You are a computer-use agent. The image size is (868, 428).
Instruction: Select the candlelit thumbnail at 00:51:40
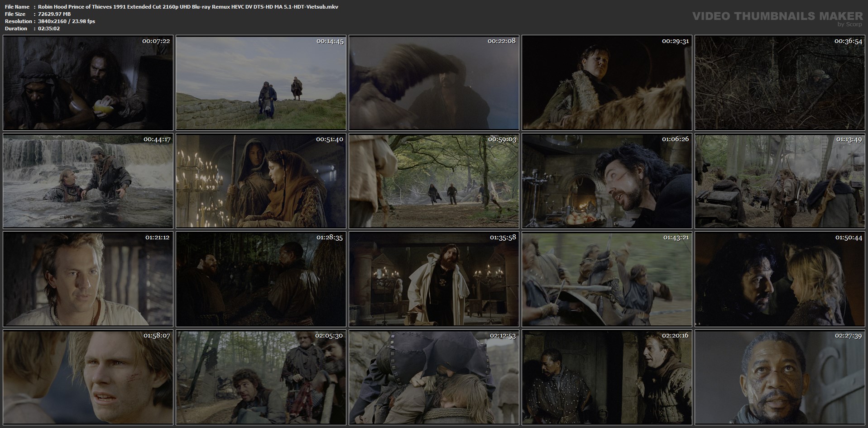pyautogui.click(x=261, y=181)
